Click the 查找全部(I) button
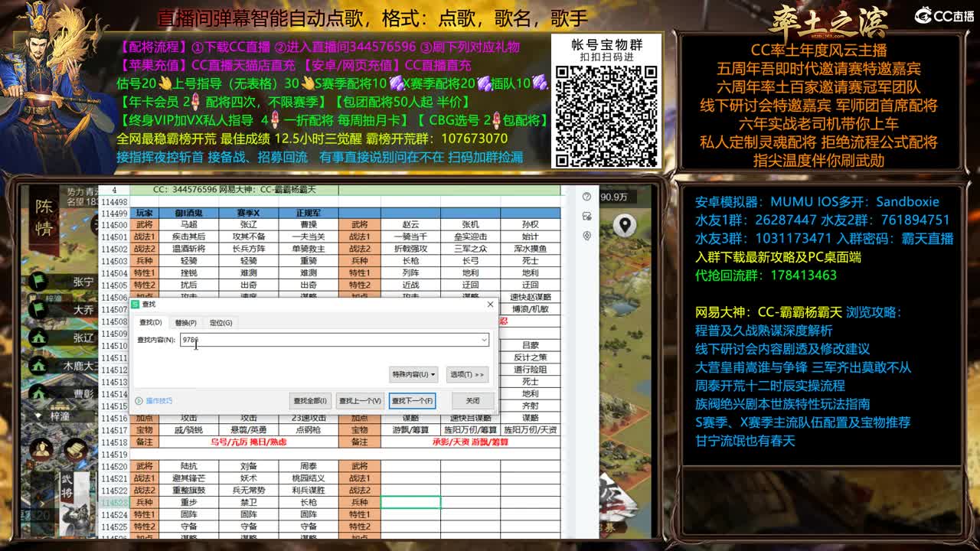980x551 pixels. click(x=309, y=400)
